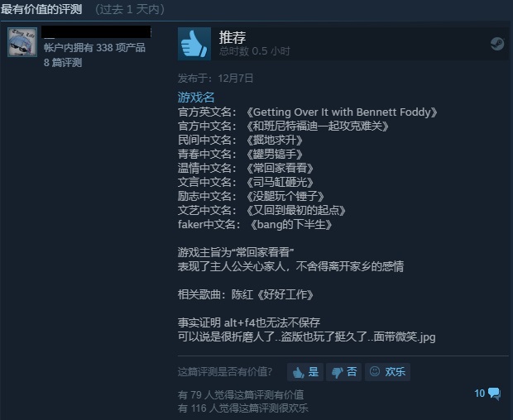
Task: Click the large blue thumbs-up recommend icon
Action: point(194,44)
